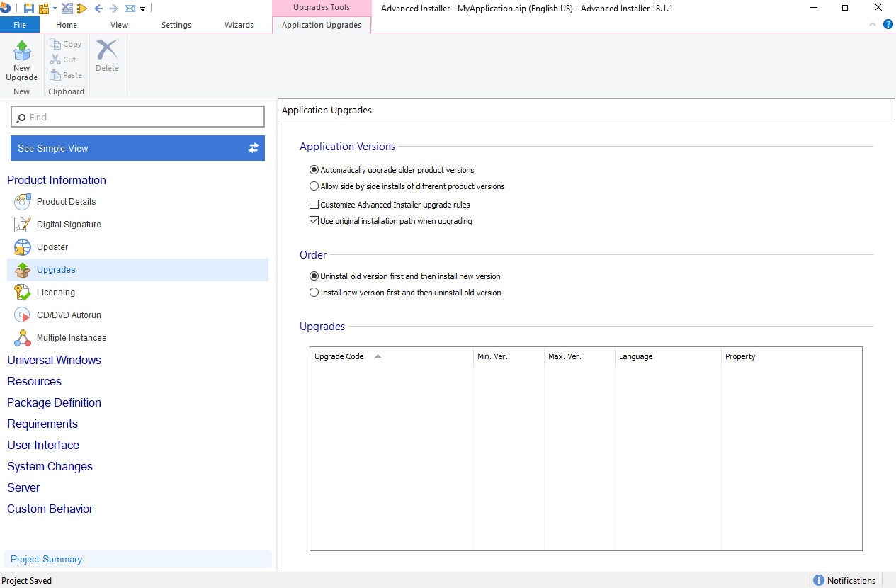Click the Delete X icon
Image resolution: width=896 pixels, height=588 pixels.
pyautogui.click(x=107, y=50)
